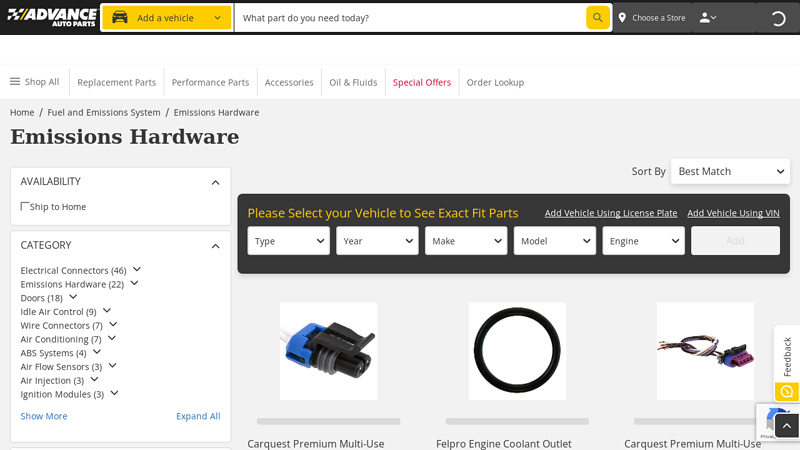This screenshot has height=450, width=800.
Task: Click the Emissions Hardware breadcrumb text
Action: (216, 112)
